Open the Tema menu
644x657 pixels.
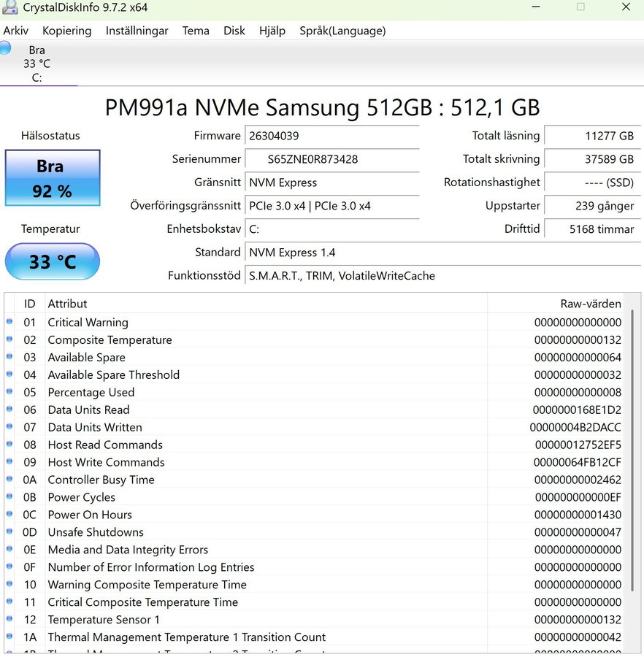click(x=196, y=31)
